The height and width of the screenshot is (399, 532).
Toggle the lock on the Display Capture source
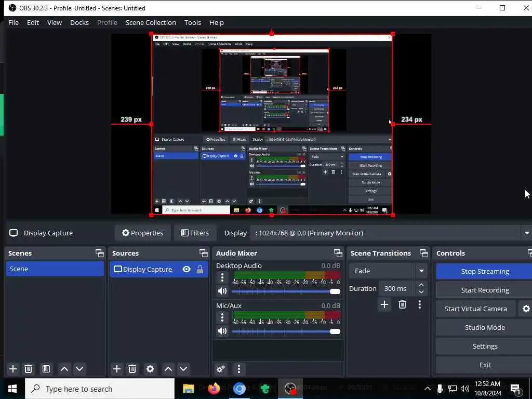[x=200, y=270]
